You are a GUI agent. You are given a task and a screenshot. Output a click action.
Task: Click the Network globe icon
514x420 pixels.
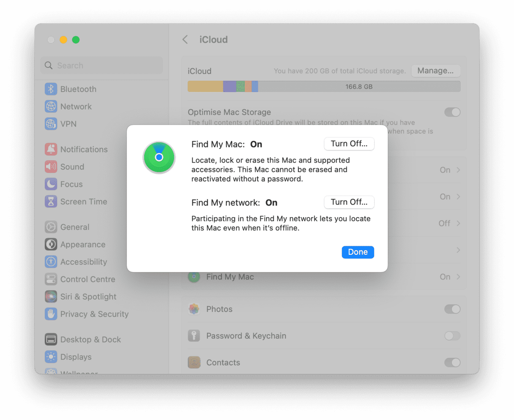pyautogui.click(x=51, y=106)
